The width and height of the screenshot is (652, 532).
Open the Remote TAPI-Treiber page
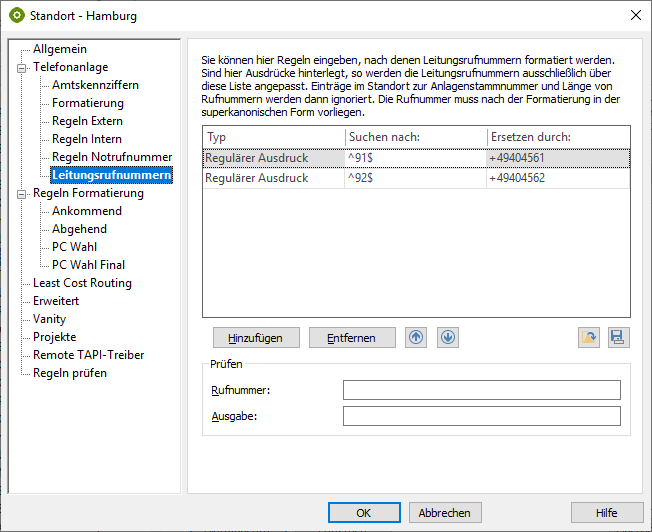88,355
